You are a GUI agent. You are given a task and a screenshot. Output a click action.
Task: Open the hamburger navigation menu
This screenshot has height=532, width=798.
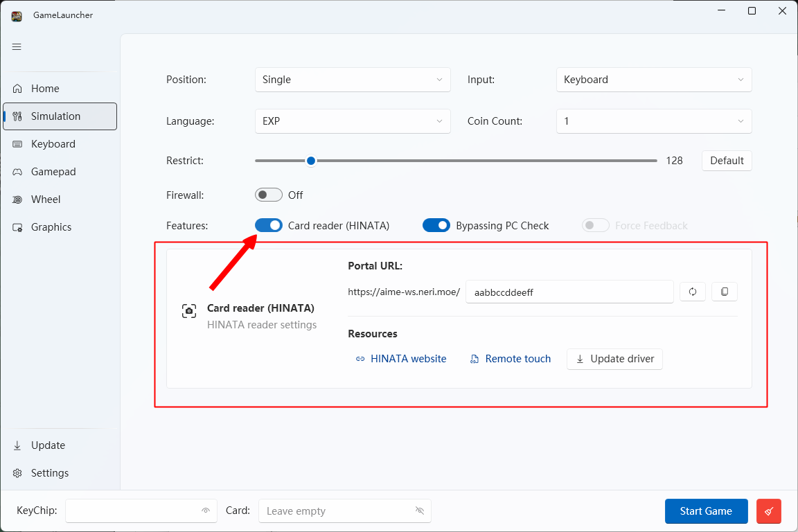coord(17,47)
